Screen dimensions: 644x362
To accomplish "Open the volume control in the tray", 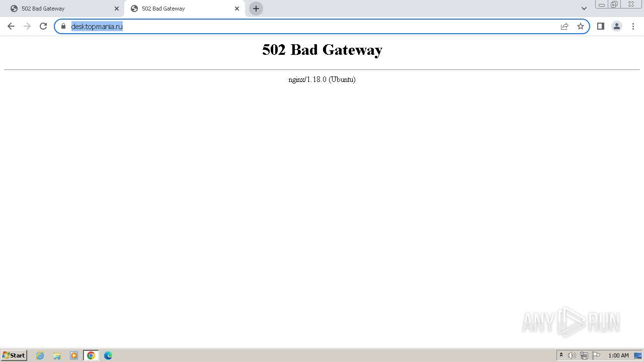I will click(x=572, y=355).
